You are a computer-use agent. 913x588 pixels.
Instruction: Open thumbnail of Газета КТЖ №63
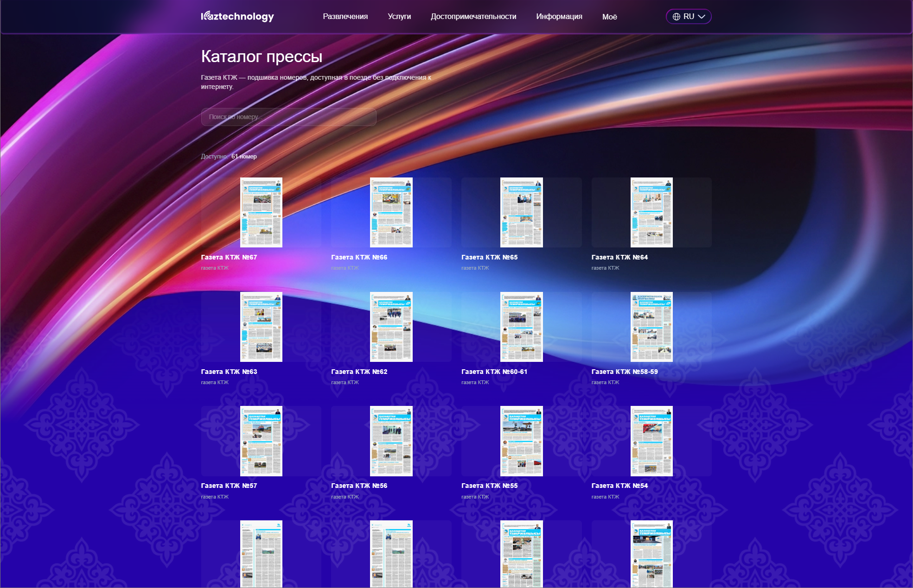pyautogui.click(x=261, y=327)
